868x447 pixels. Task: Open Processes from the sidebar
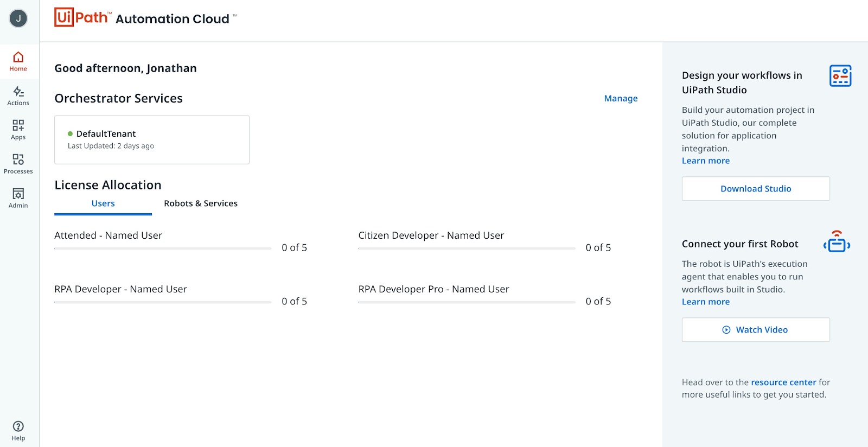[x=18, y=164]
